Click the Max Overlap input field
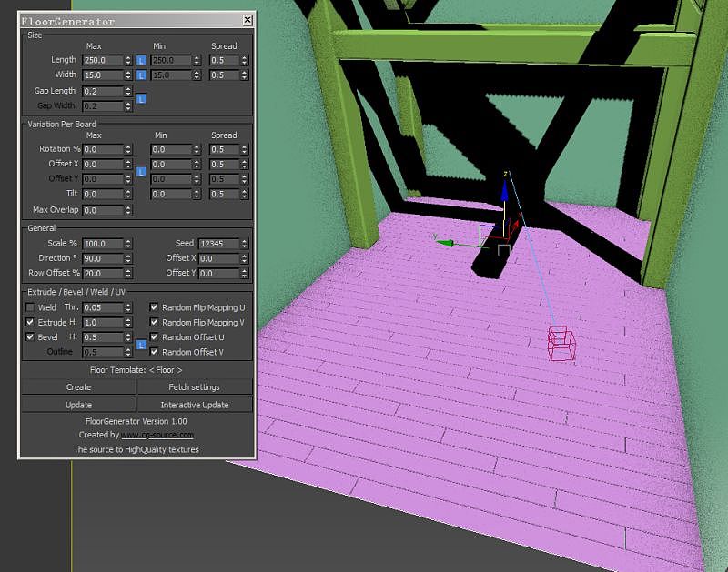The image size is (728, 572). pyautogui.click(x=103, y=210)
